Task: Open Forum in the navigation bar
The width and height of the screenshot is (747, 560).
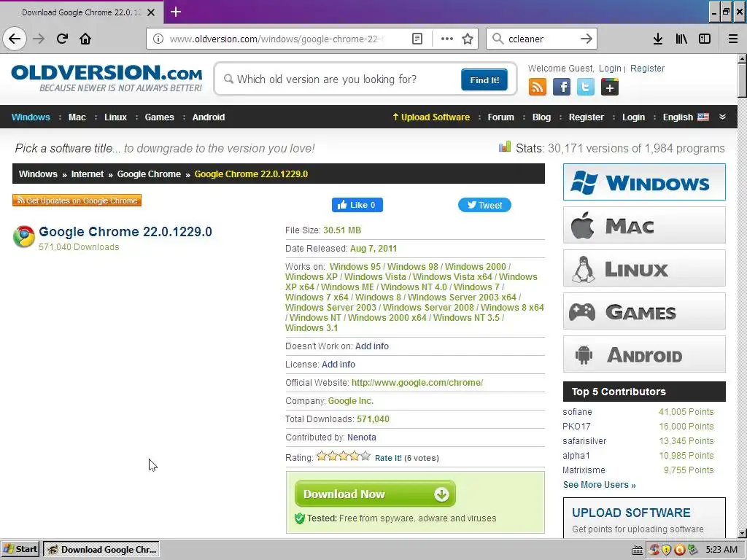Action: point(500,117)
